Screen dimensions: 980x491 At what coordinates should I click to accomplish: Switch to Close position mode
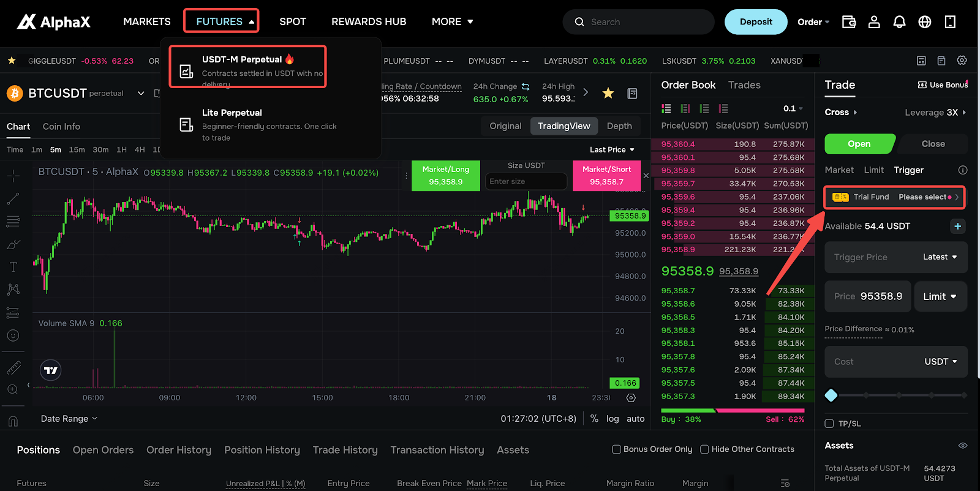tap(933, 144)
